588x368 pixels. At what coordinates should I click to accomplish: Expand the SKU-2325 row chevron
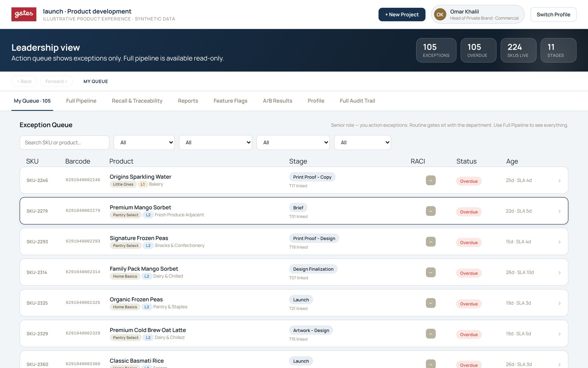click(559, 303)
